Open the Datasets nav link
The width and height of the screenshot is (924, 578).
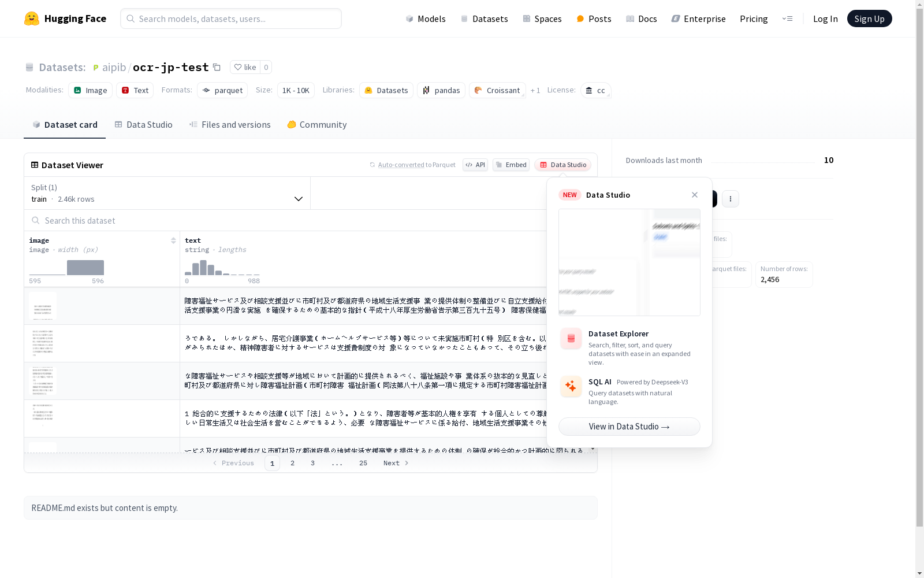484,18
